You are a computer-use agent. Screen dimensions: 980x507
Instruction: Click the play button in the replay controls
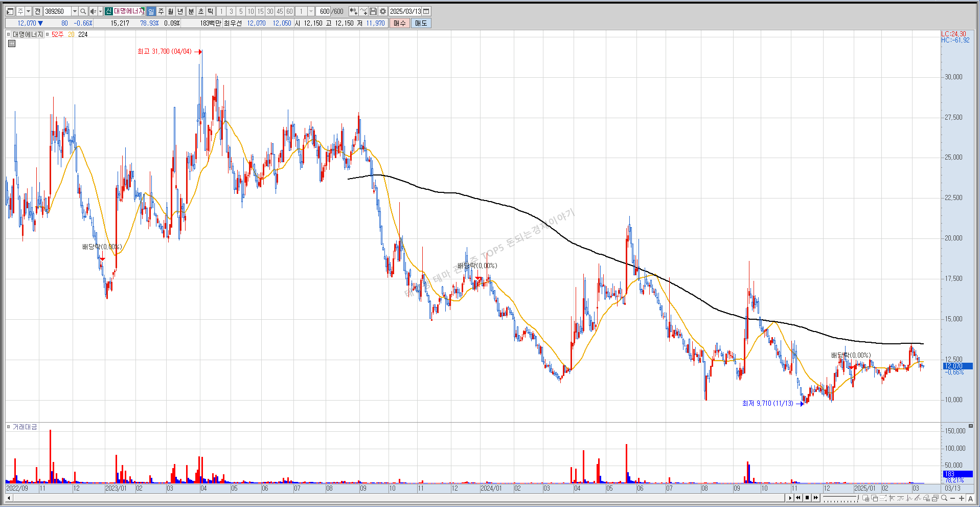click(790, 498)
